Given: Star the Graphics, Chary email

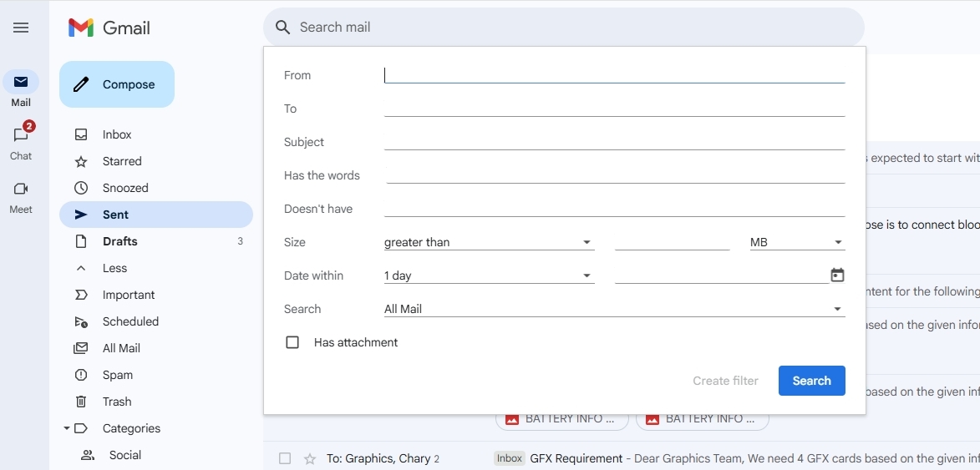Looking at the screenshot, I should click(309, 459).
